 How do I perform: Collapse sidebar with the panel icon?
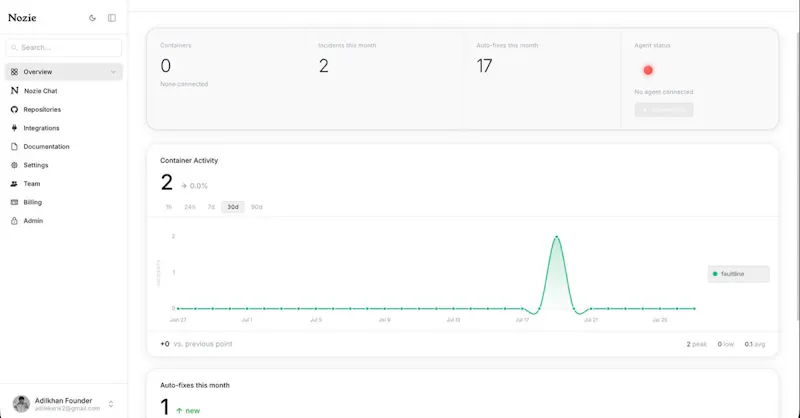112,18
